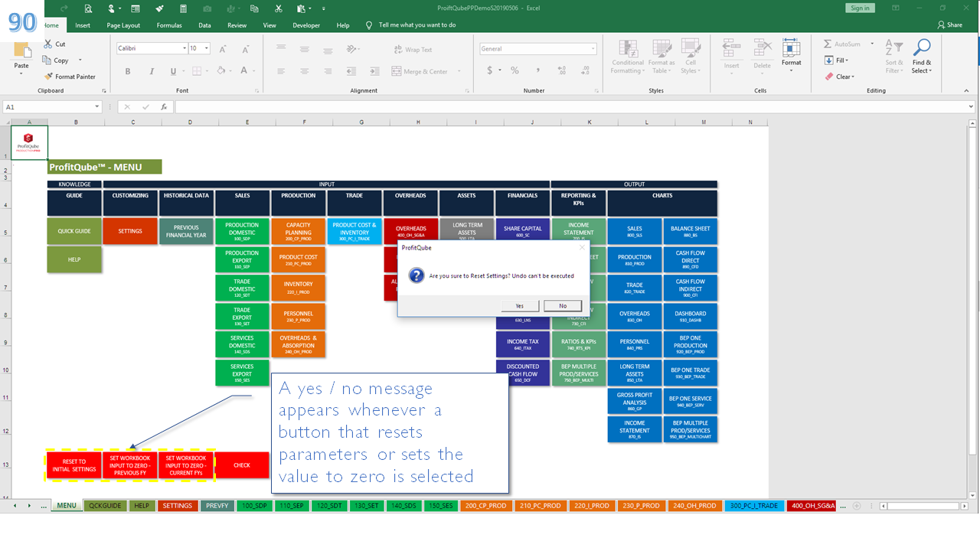980x551 pixels.
Task: Toggle Bold formatting
Action: [128, 71]
